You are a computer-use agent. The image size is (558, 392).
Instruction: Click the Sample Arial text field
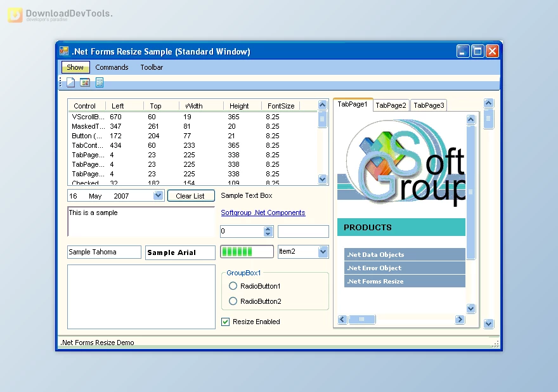tap(180, 252)
